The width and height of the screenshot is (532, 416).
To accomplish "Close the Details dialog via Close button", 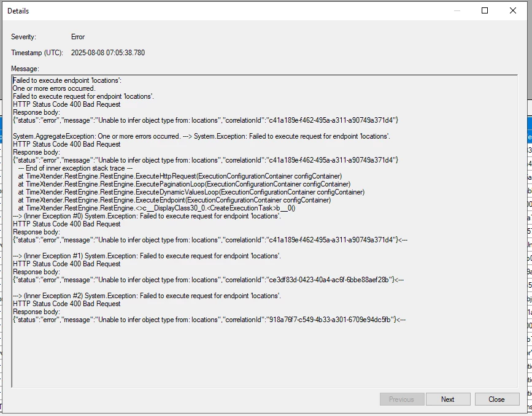I will tap(496, 399).
